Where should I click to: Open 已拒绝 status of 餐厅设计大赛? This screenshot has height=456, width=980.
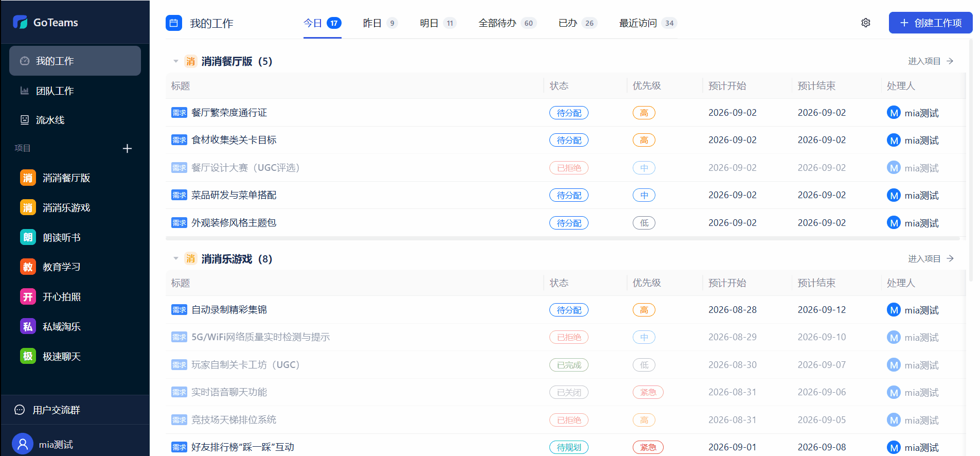(x=569, y=168)
